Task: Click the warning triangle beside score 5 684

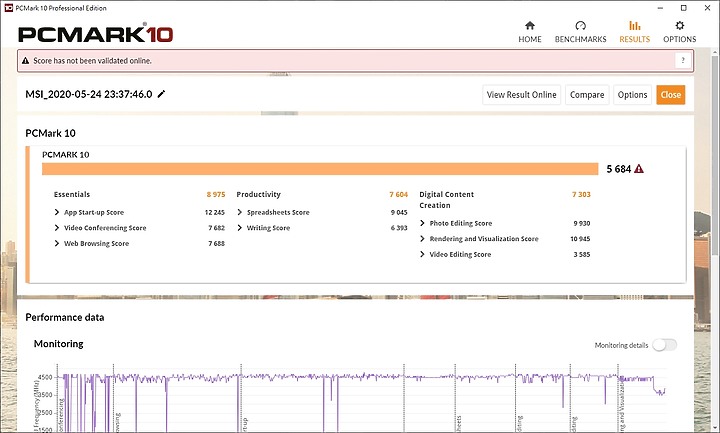Action: tap(639, 169)
